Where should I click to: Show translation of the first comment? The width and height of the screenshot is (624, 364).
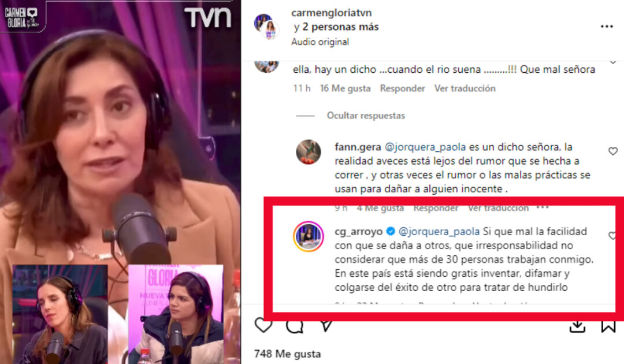tap(465, 88)
